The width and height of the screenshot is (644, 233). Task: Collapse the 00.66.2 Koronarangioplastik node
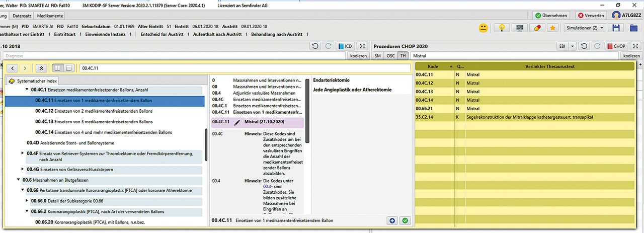click(27, 211)
